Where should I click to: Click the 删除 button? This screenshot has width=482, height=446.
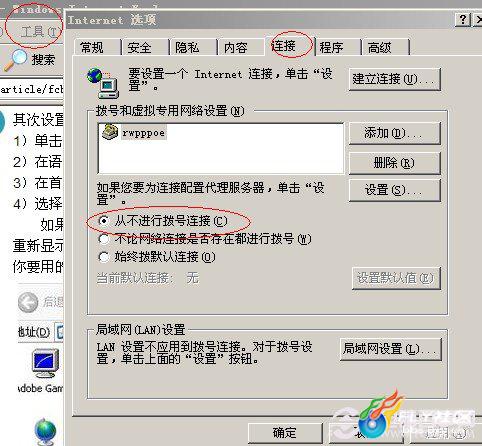(x=395, y=163)
